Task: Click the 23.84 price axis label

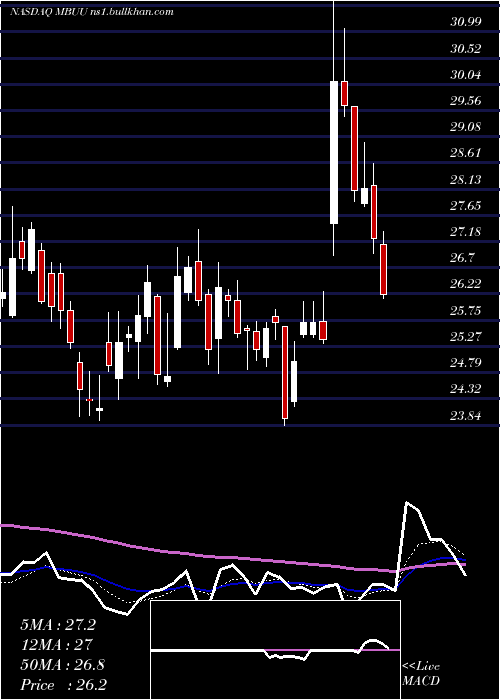Action: tap(466, 416)
